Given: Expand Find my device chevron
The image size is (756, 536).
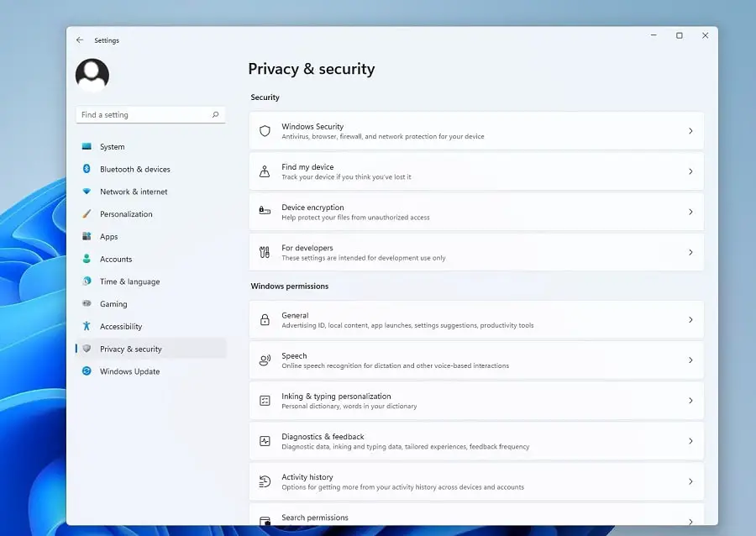Looking at the screenshot, I should [690, 171].
